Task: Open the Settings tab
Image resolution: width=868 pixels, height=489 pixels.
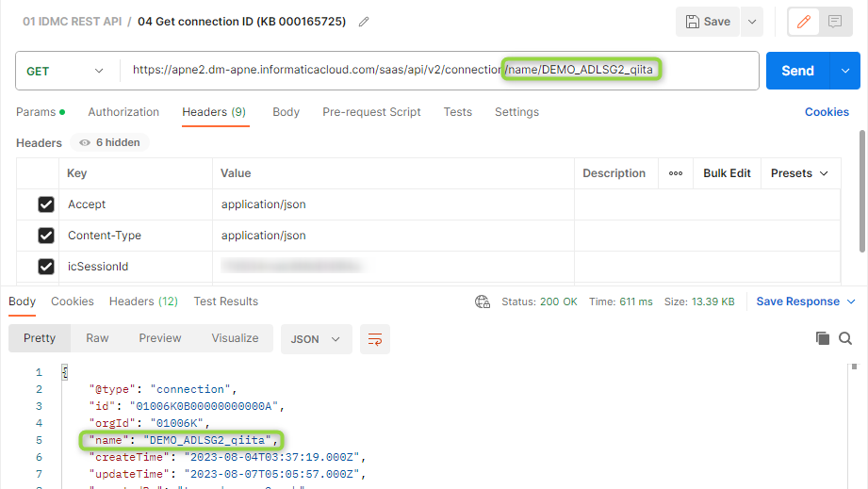Action: 516,112
